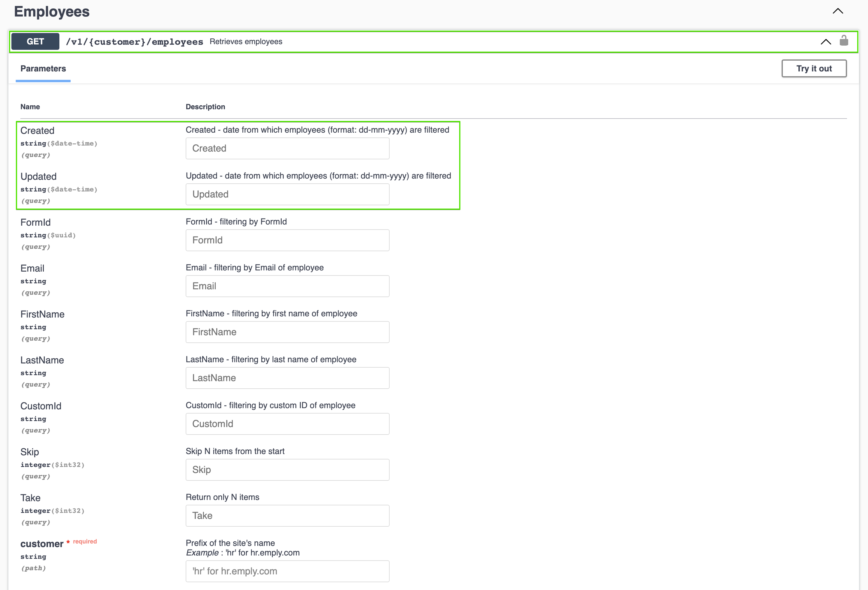The width and height of the screenshot is (868, 590).
Task: Focus the Skip items input field
Action: tap(287, 470)
